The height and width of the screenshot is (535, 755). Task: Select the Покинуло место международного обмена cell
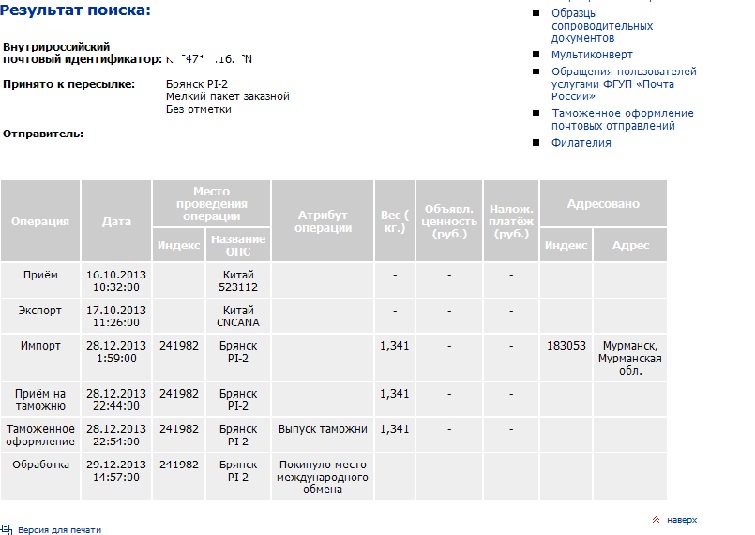(x=322, y=477)
